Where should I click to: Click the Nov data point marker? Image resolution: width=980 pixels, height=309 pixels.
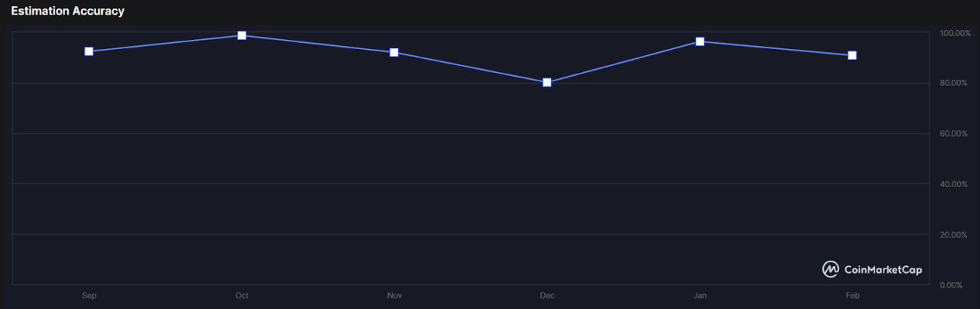(x=394, y=52)
